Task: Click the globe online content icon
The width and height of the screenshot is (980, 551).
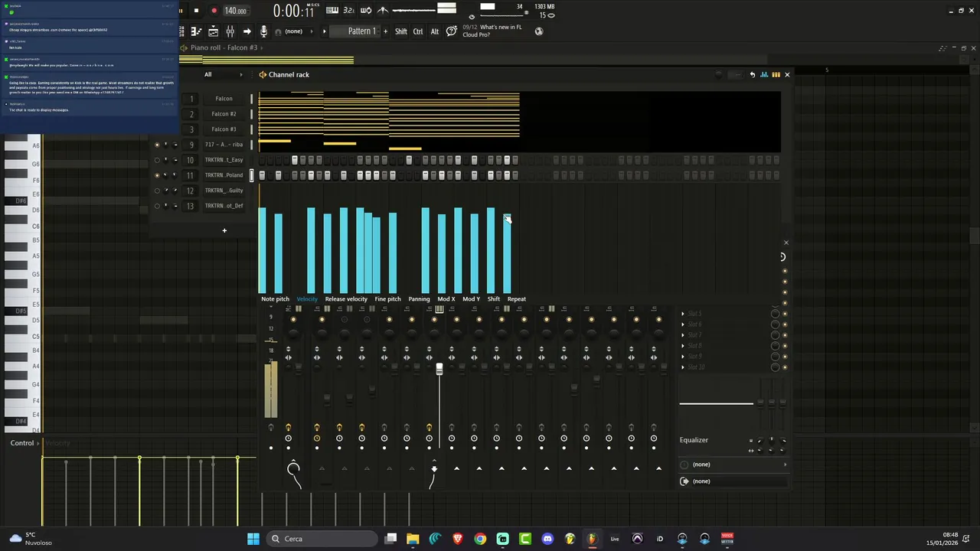Action: 539,31
